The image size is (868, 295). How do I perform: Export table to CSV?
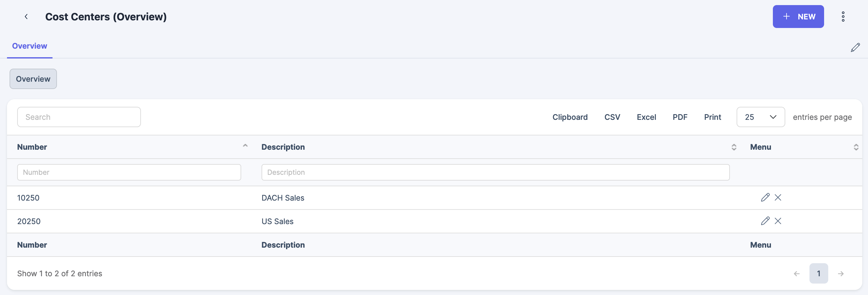612,117
